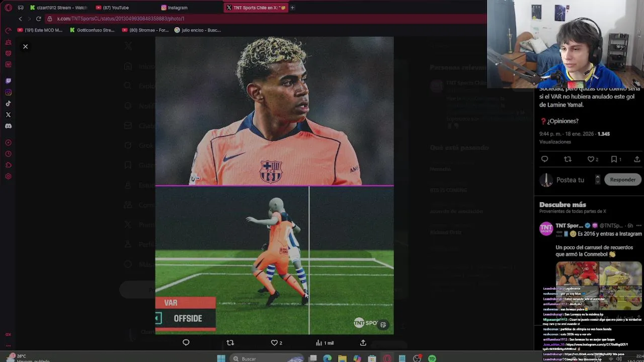Open the Opera sidebar settings gear
Screen dimensions: 644x362
pyautogui.click(x=8, y=176)
